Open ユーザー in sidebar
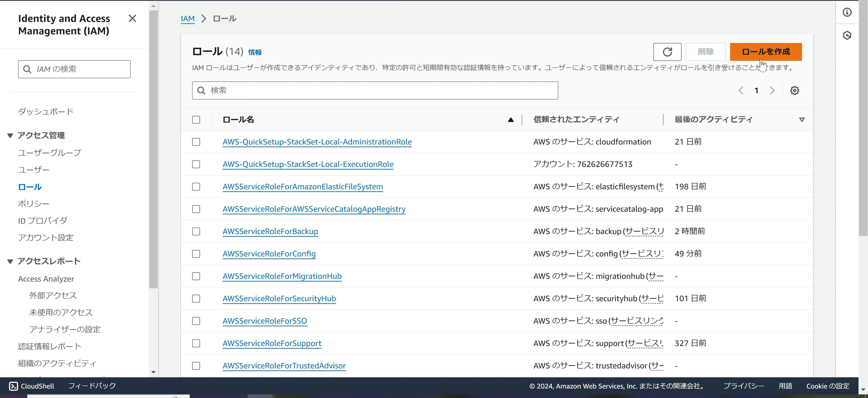868x398 pixels. [x=34, y=170]
